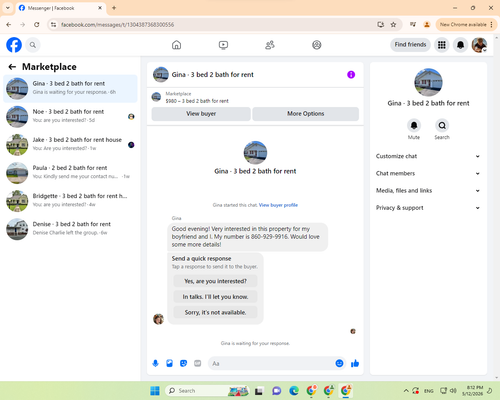Attach a file icon in composer
The height and width of the screenshot is (400, 500).
point(169,363)
